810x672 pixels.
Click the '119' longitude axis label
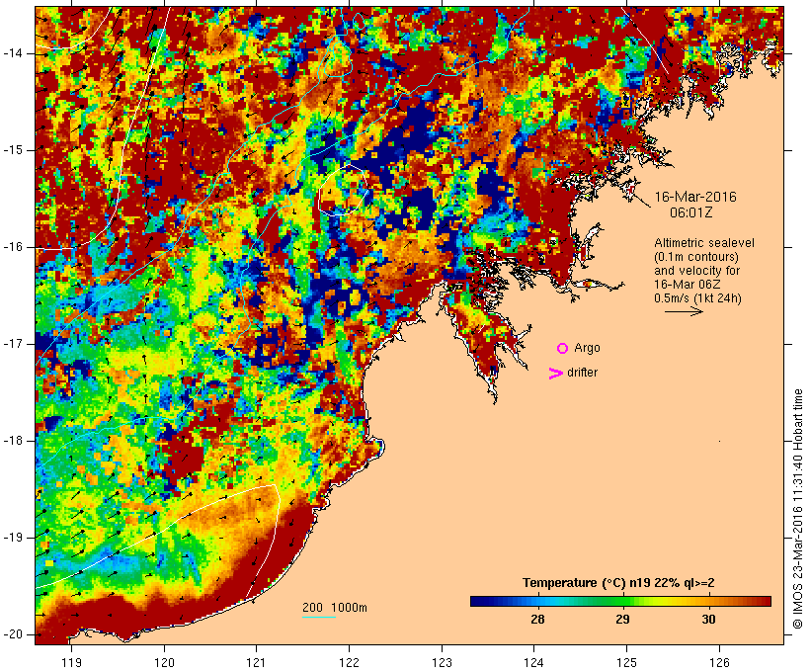tap(72, 662)
